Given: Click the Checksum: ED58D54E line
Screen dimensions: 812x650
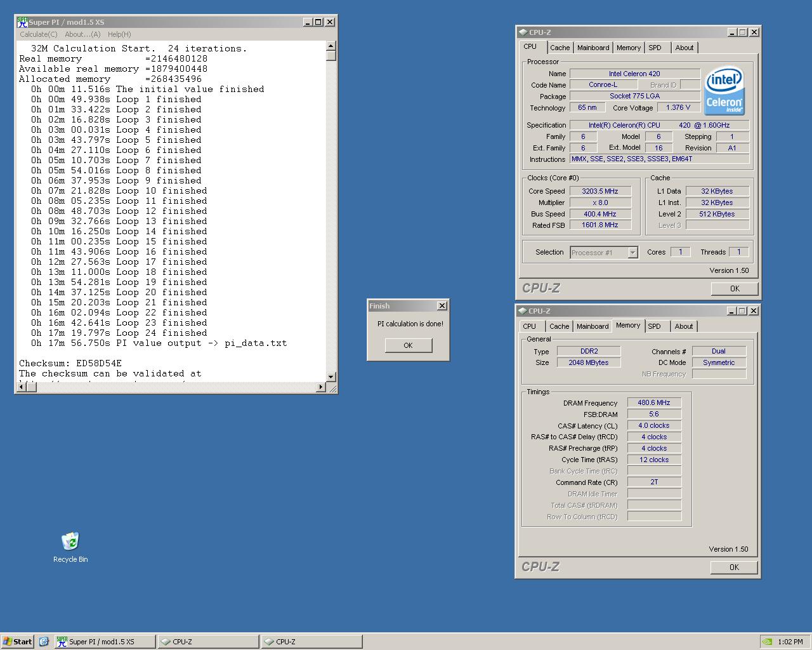Looking at the screenshot, I should pyautogui.click(x=70, y=364).
